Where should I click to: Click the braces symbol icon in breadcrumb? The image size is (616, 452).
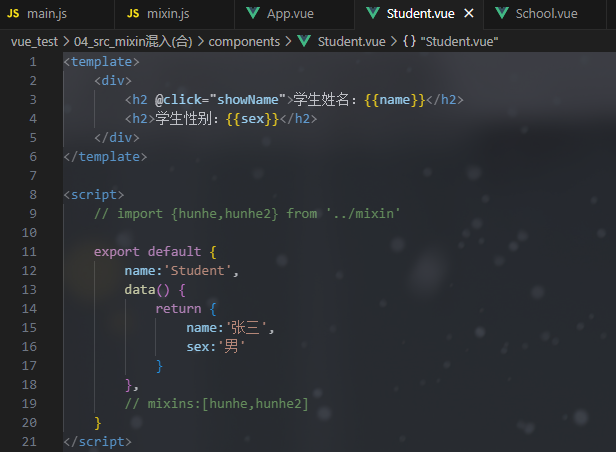click(409, 41)
